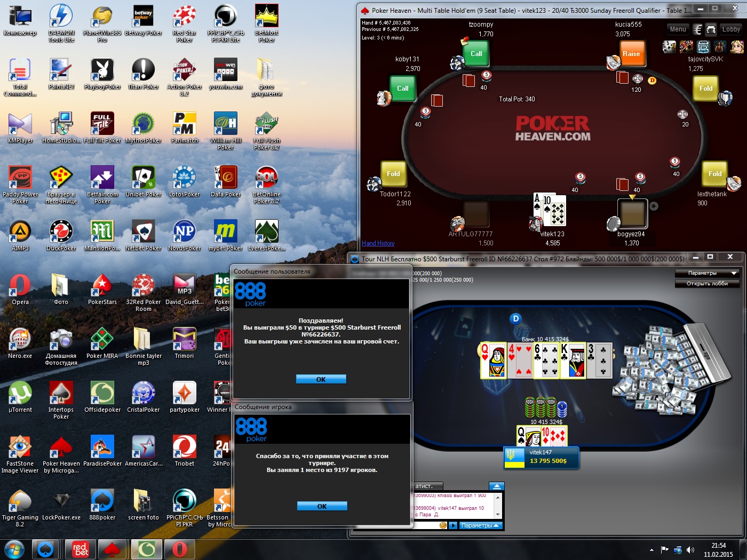Click the Fold button at lexthetank's seat
The height and width of the screenshot is (560, 747).
715,174
